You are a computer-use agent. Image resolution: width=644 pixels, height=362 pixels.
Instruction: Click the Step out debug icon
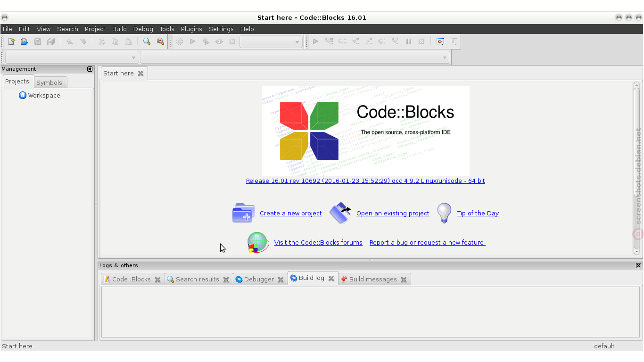(x=369, y=41)
